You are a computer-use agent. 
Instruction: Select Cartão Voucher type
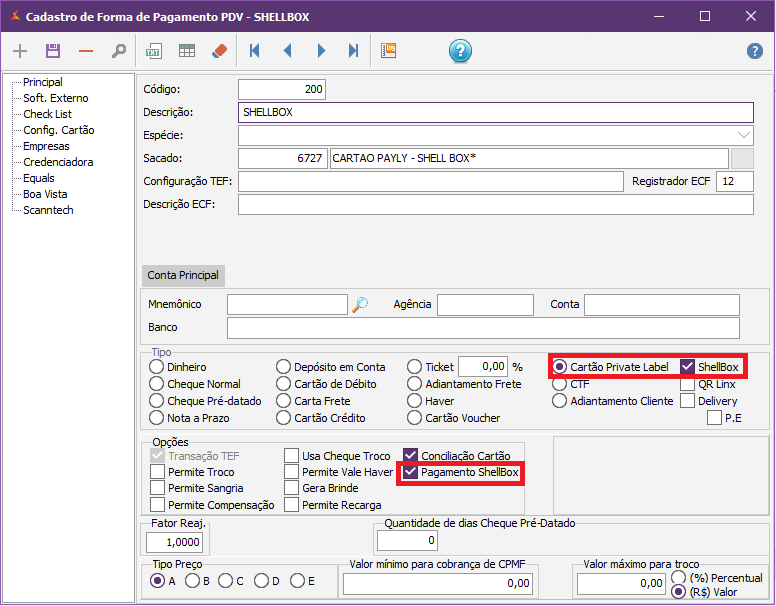pos(414,418)
